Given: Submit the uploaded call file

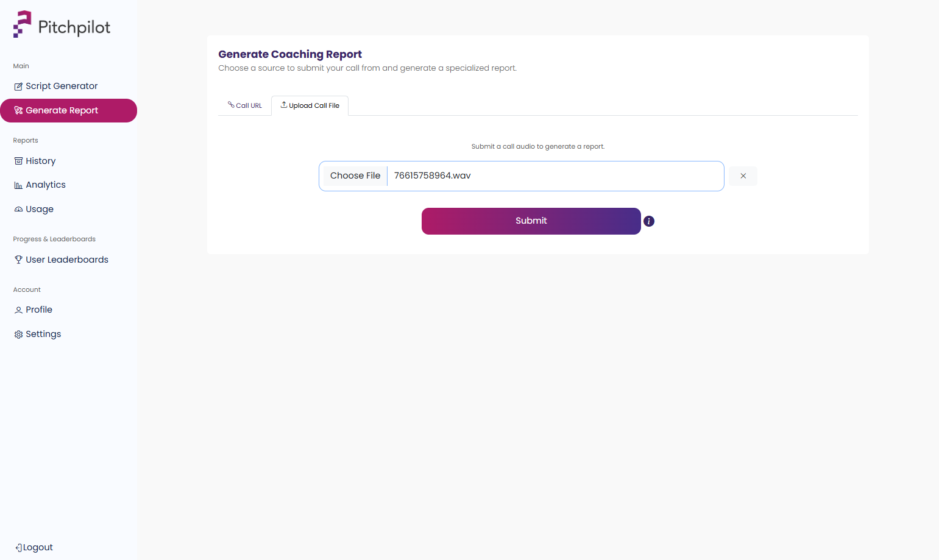Looking at the screenshot, I should pos(531,221).
